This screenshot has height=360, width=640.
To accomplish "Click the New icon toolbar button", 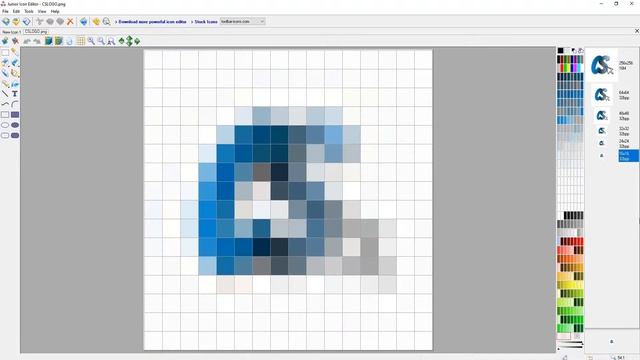I will click(6, 21).
